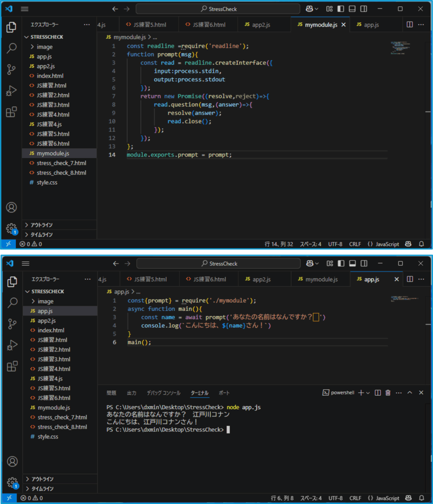Image resolution: width=433 pixels, height=504 pixels.
Task: Toggle primary side bar in top window
Action: pyautogui.click(x=341, y=9)
